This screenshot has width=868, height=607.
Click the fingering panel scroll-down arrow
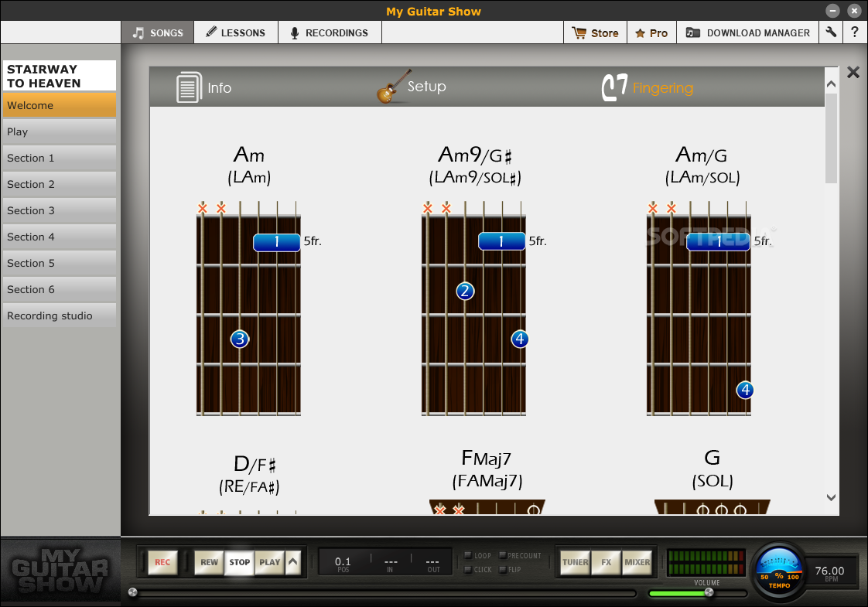tap(831, 497)
